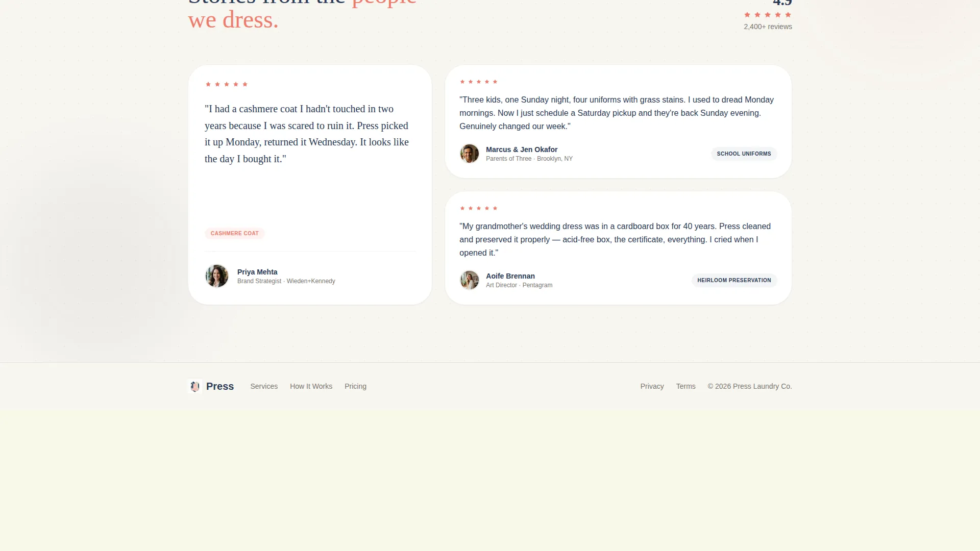Click 'Brand Strategist · Wieden+Kennedy' subtitle
This screenshot has height=551, width=980.
286,282
